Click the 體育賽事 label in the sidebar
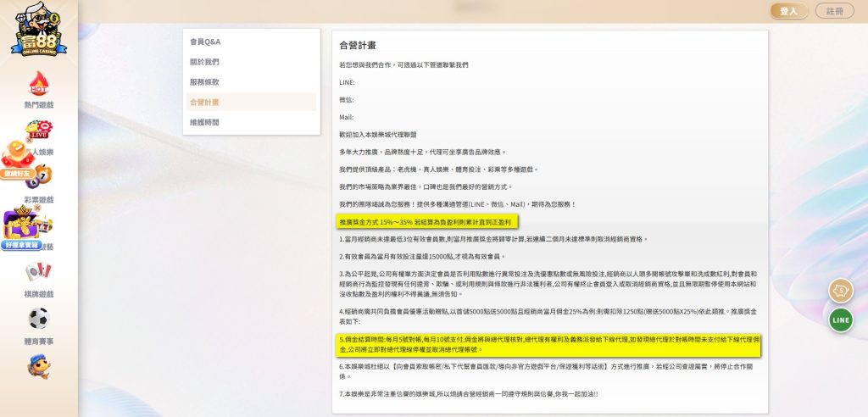This screenshot has height=417, width=868. point(39,342)
